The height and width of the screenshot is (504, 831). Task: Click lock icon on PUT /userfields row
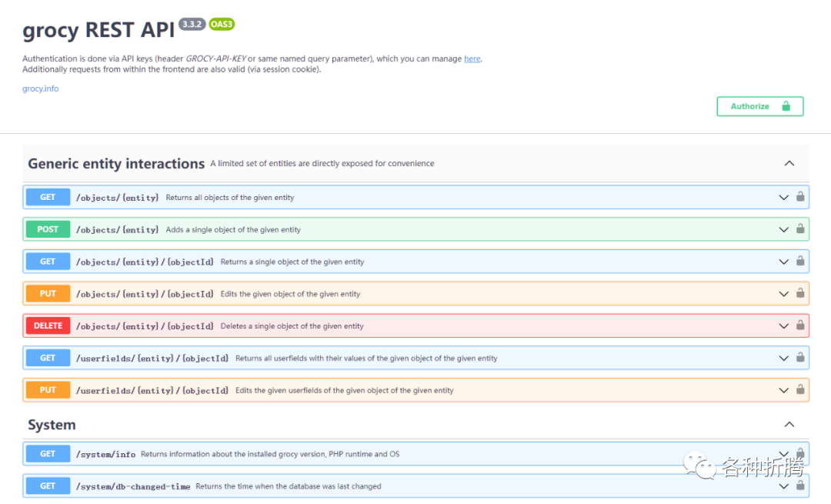click(x=800, y=390)
